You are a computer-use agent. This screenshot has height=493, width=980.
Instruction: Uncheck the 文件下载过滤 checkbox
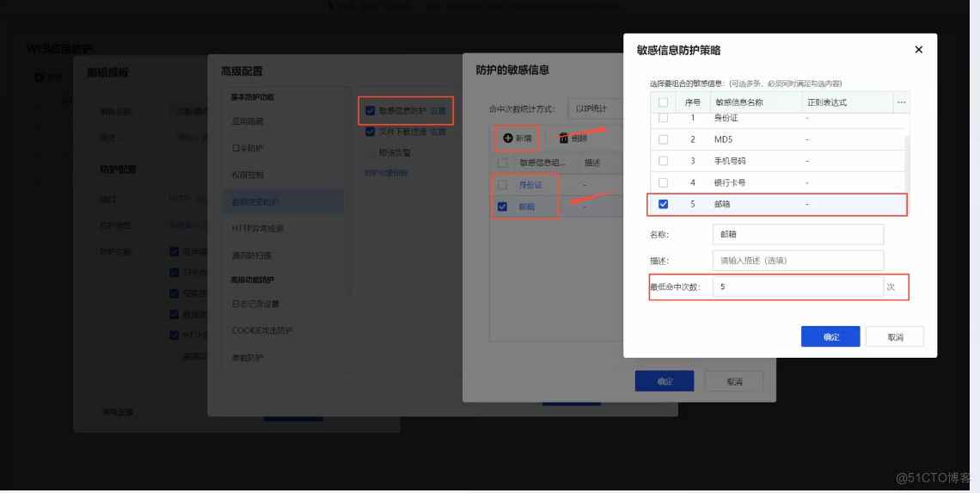(x=371, y=132)
